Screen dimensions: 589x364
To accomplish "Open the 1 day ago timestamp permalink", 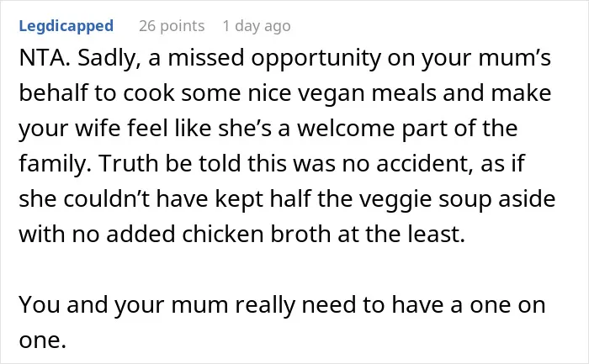I will click(257, 26).
